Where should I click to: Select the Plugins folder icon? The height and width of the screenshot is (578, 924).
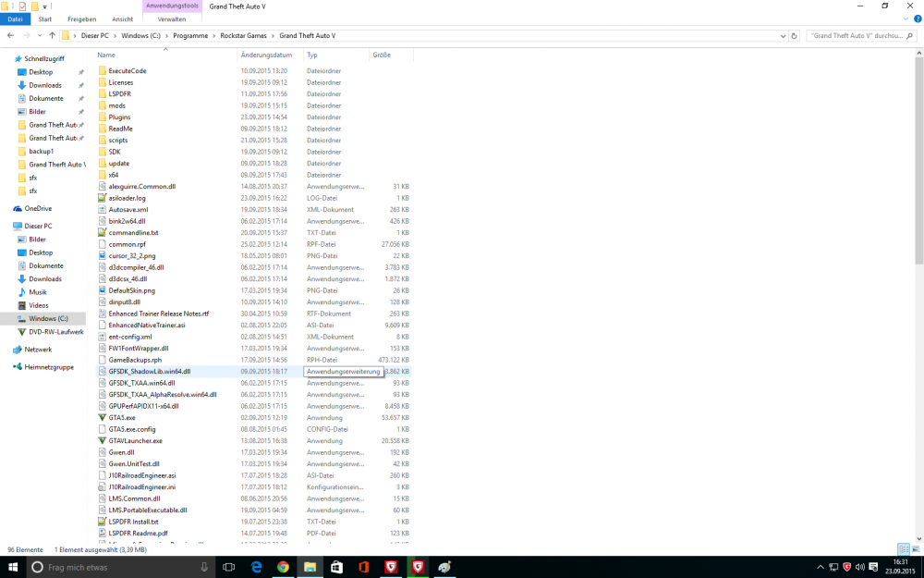[x=102, y=117]
